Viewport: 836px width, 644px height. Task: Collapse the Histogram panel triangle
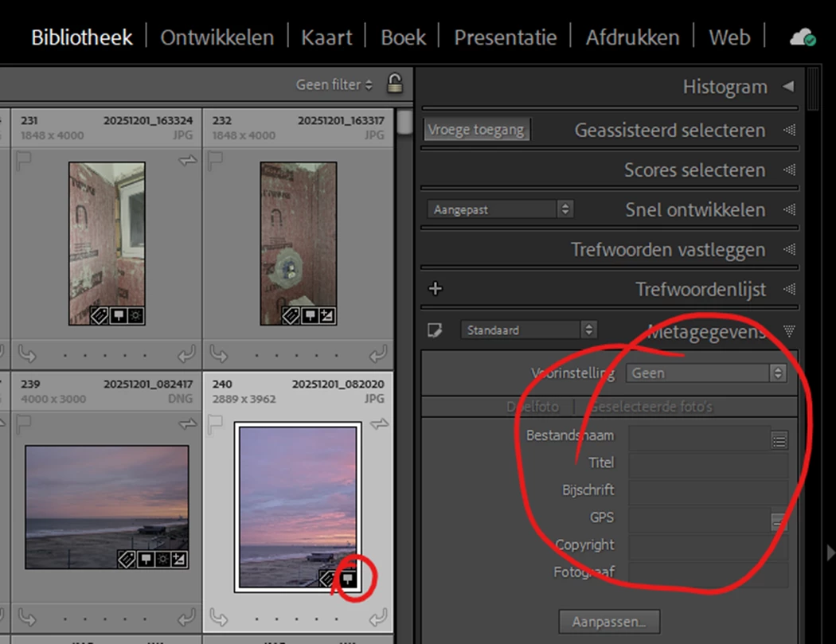click(788, 86)
